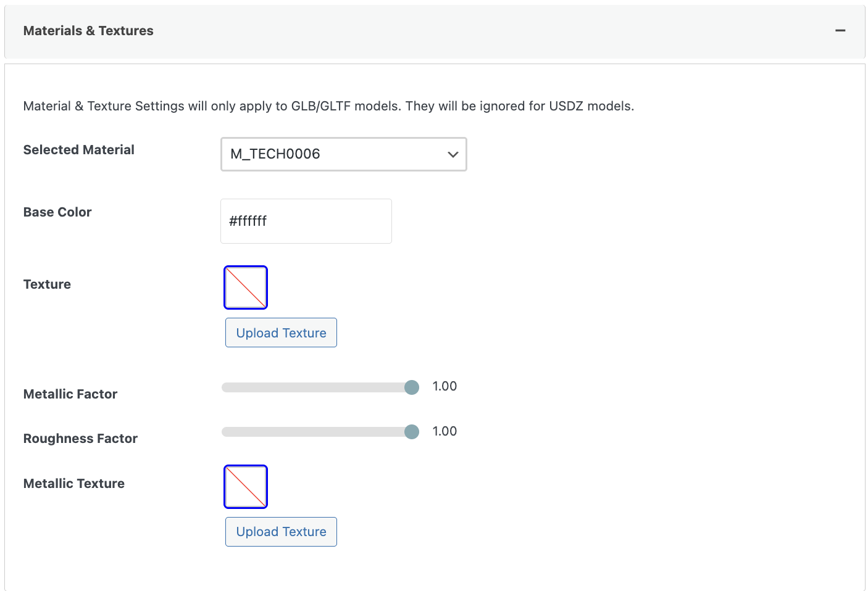Click the Metallic Factor label
Viewport: 868px width, 591px height.
point(70,394)
